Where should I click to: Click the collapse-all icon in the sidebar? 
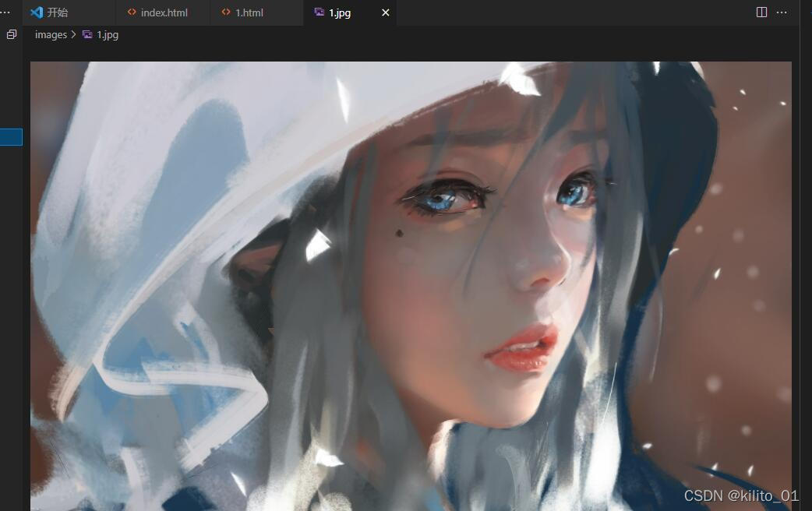pos(12,35)
